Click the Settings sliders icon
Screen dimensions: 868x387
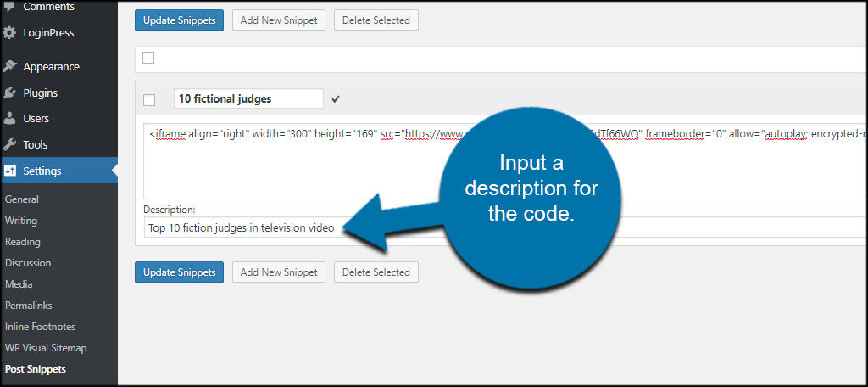click(9, 171)
